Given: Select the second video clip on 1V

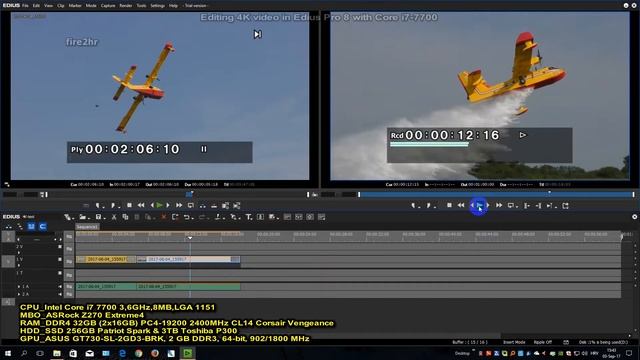Looking at the screenshot, I should 188,259.
